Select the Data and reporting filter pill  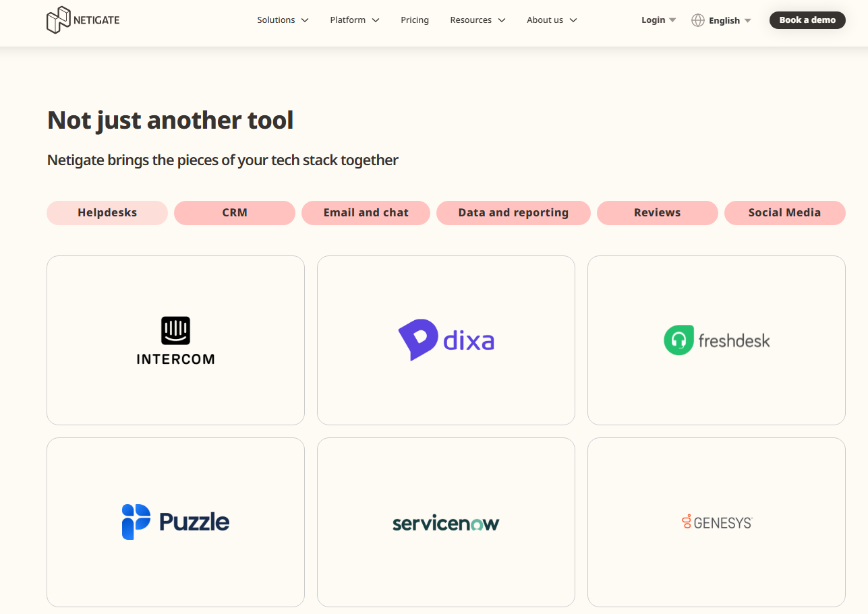pos(513,212)
